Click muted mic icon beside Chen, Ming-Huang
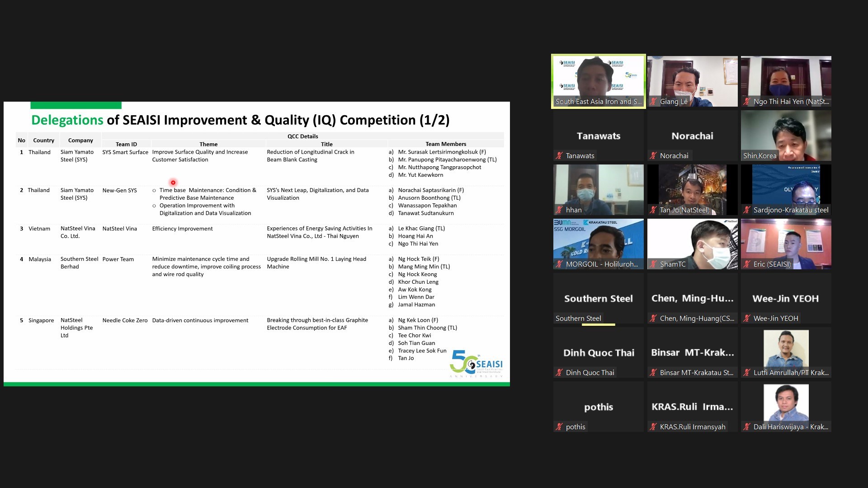The width and height of the screenshot is (868, 488). pos(653,319)
